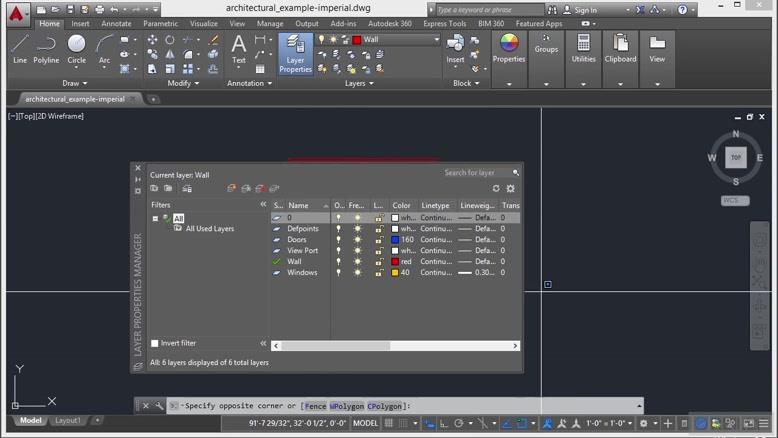Click New Layer icon in layer manager

tap(231, 188)
